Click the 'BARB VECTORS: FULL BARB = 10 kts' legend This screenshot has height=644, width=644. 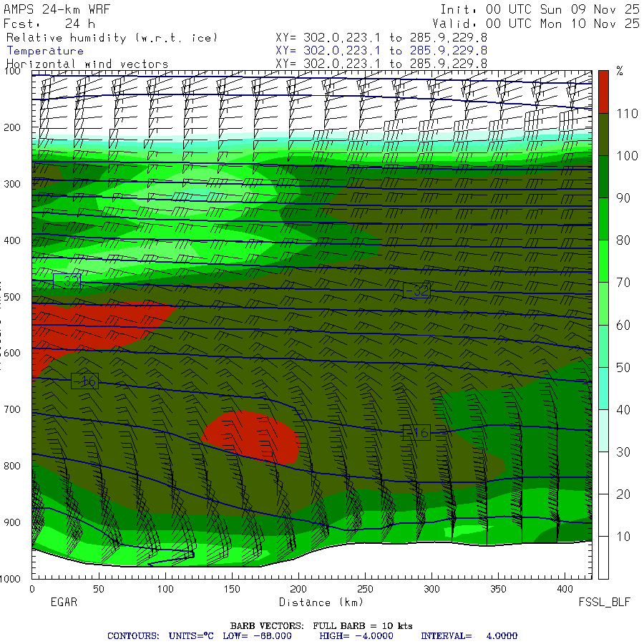[321, 625]
